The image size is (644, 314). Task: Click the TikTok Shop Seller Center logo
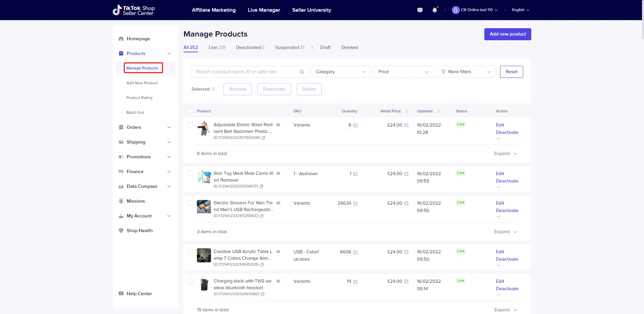pyautogui.click(x=134, y=10)
